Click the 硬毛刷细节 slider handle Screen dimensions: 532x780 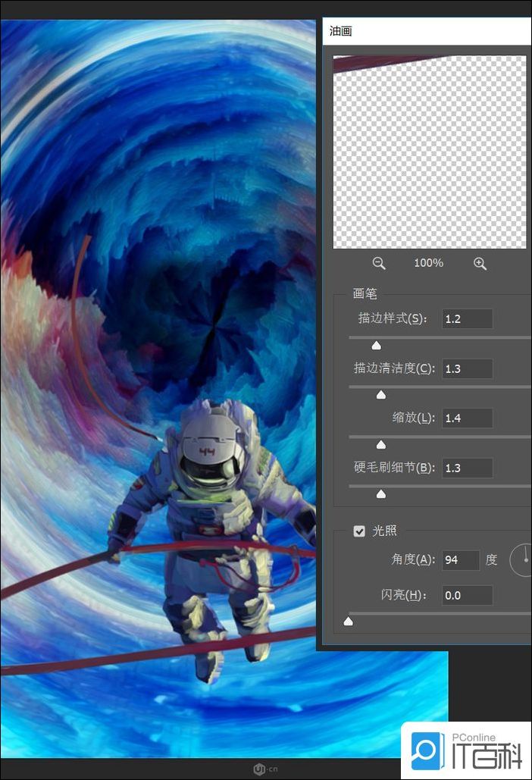tap(381, 494)
